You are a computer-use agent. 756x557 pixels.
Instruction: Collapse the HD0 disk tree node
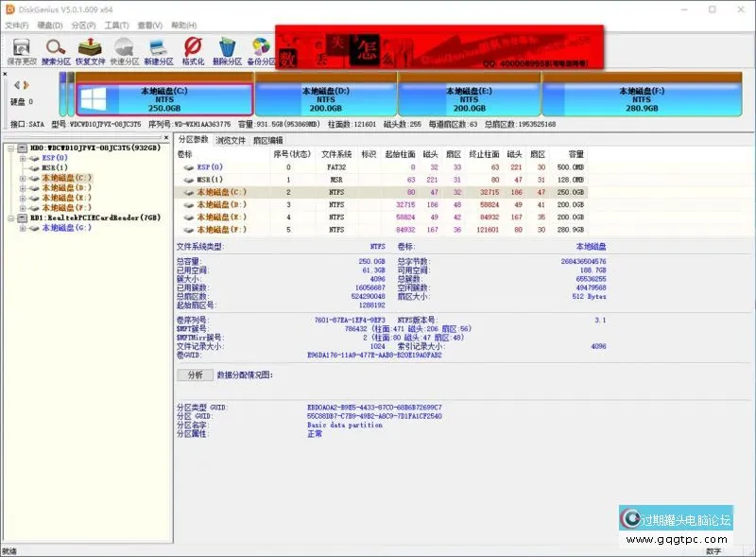pos(9,148)
